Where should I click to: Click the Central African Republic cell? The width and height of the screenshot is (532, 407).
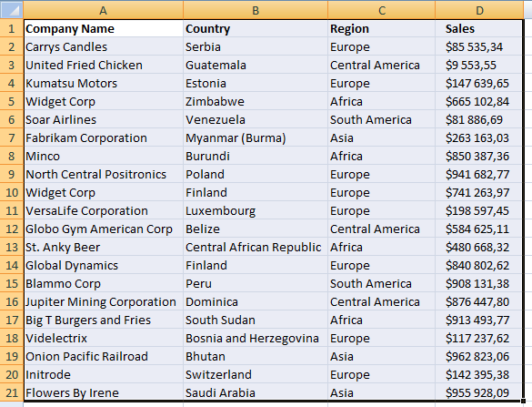(x=256, y=247)
